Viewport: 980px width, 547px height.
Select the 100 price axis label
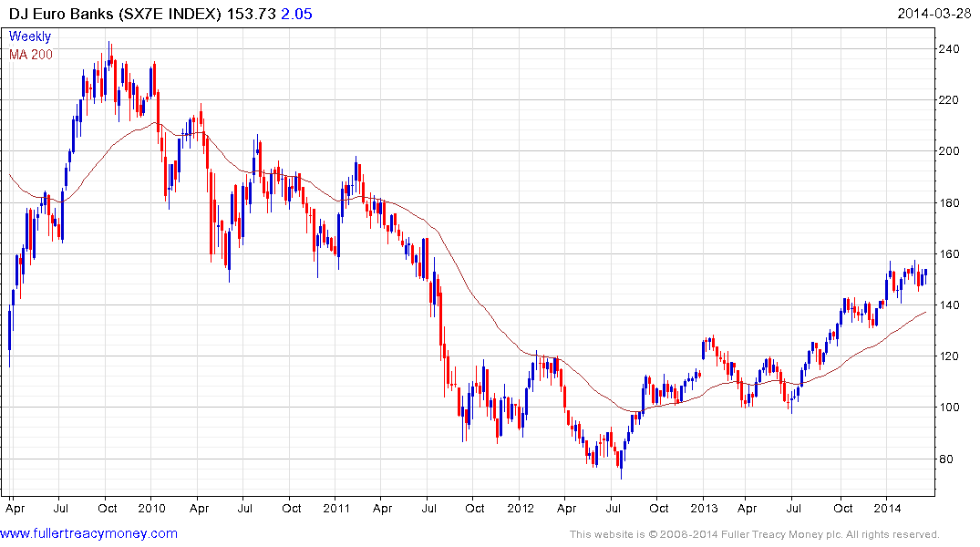949,408
